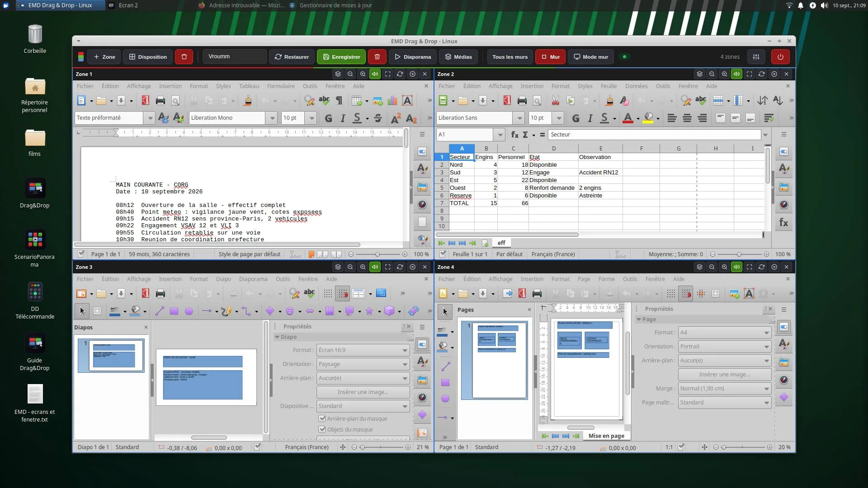
Task: Click the fullscreen icon in Zone 3 header
Action: tap(387, 267)
